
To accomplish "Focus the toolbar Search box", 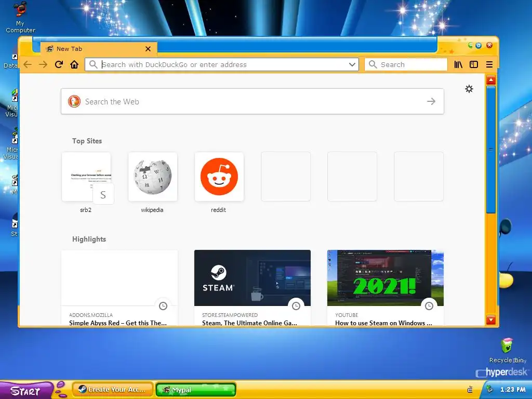I will [x=406, y=64].
